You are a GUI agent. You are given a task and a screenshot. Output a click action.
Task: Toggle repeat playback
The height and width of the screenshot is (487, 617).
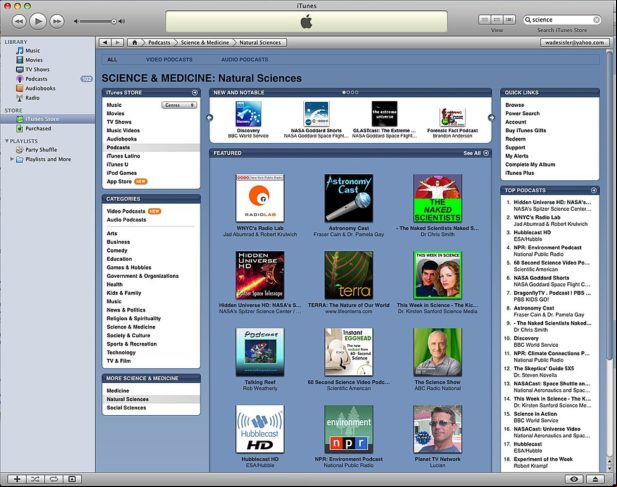54,479
